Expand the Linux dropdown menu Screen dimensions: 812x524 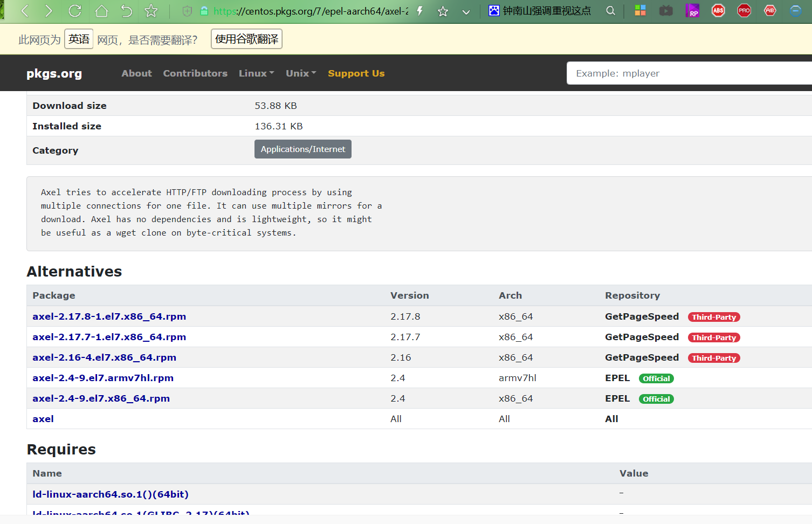point(257,73)
